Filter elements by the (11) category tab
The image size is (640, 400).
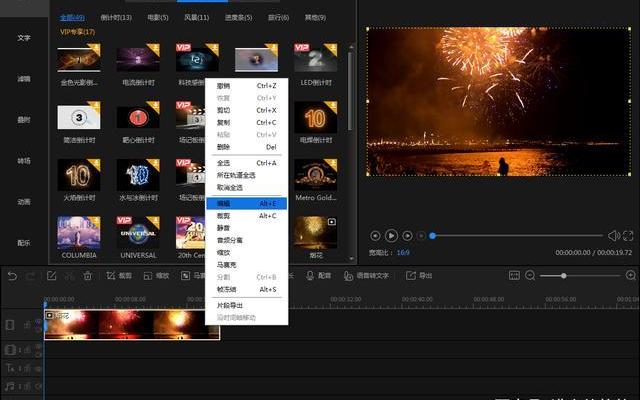196,18
